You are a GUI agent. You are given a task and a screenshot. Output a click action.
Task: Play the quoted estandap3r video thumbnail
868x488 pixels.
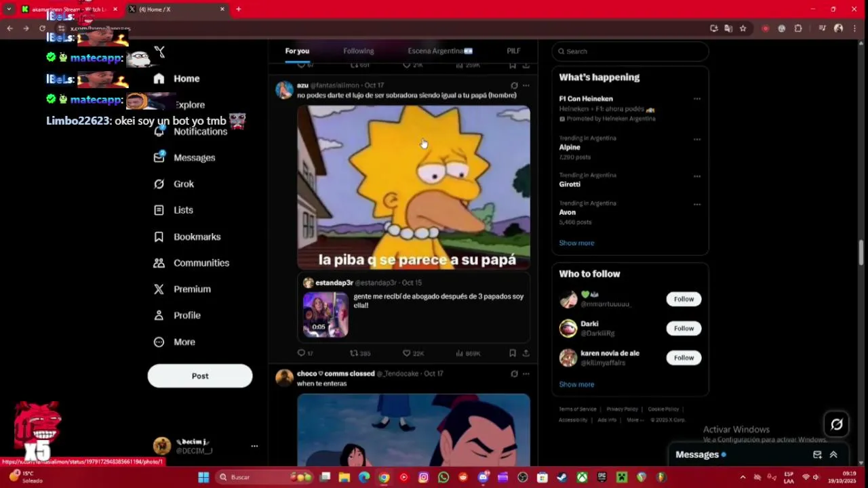325,314
